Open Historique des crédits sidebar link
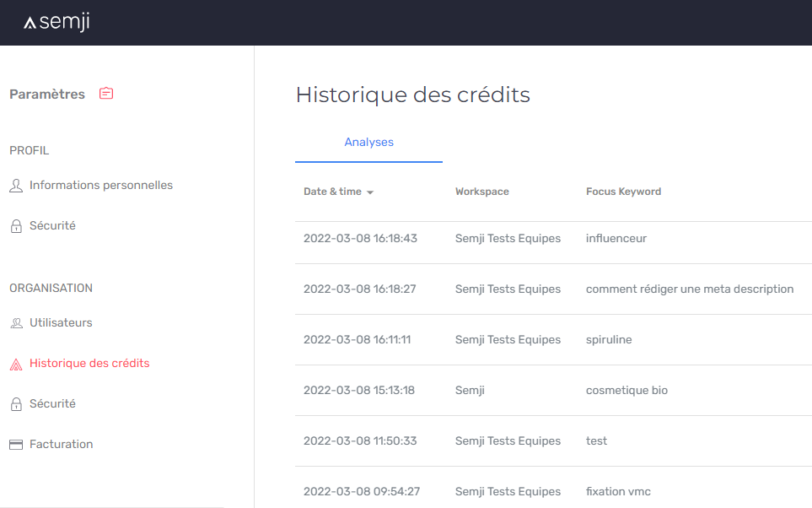The width and height of the screenshot is (812, 508). [89, 364]
